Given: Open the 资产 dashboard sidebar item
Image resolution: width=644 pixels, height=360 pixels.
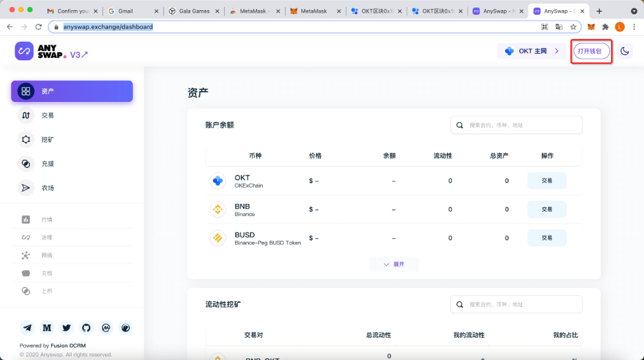Looking at the screenshot, I should [72, 91].
